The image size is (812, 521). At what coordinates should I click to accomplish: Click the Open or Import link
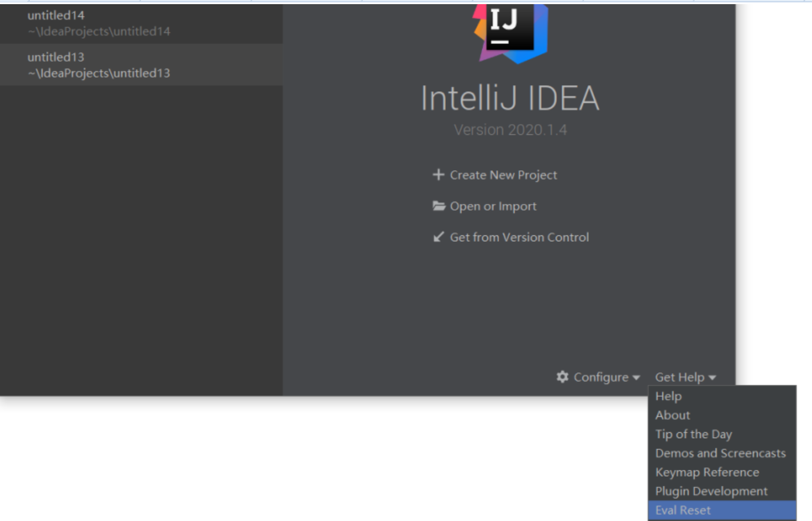pos(493,206)
